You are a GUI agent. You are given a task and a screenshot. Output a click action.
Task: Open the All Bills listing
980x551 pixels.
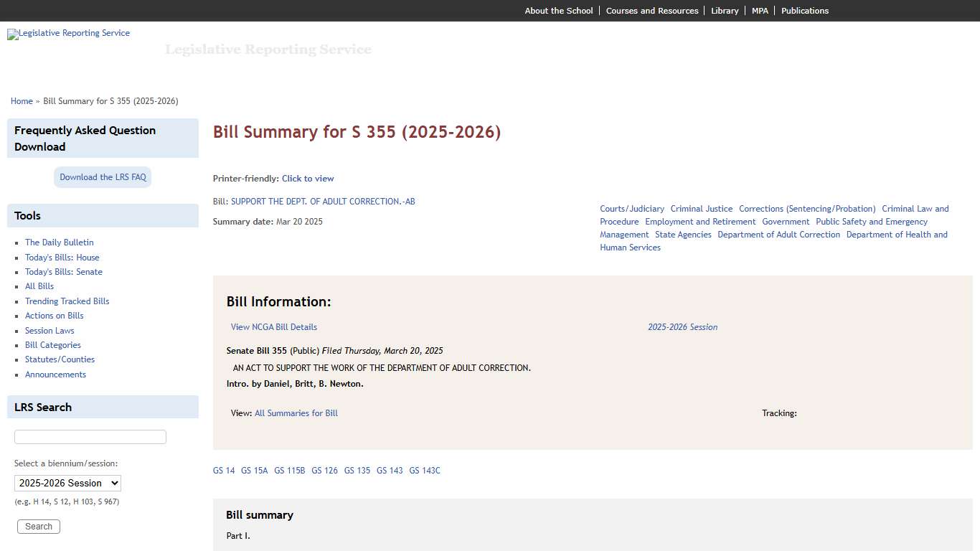point(39,286)
